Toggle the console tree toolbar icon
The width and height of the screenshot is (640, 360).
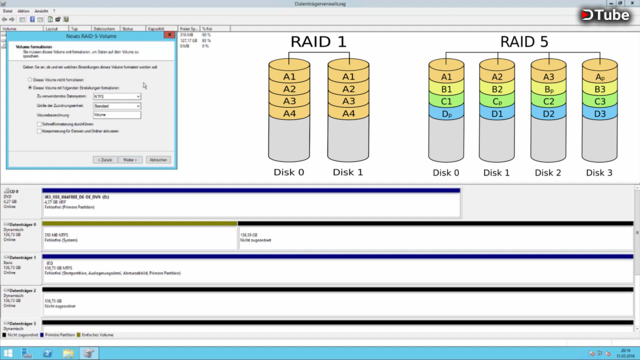tap(22, 19)
